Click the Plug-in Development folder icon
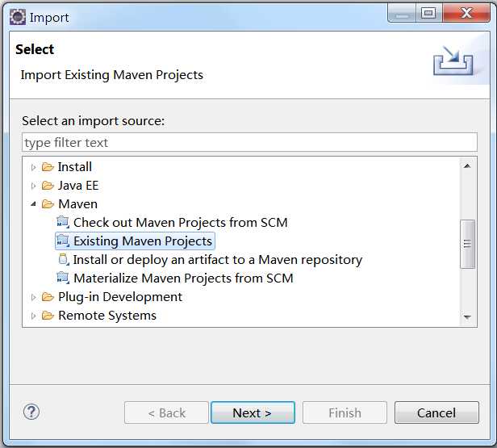The image size is (497, 448). click(x=48, y=297)
